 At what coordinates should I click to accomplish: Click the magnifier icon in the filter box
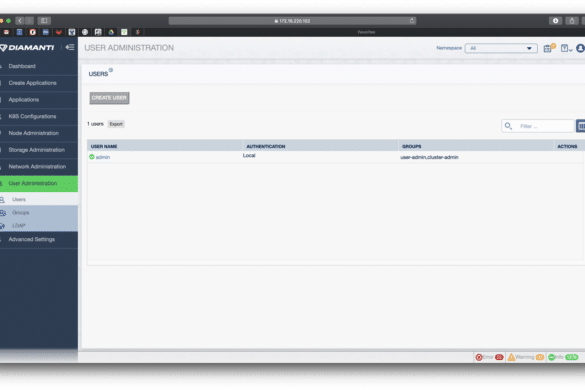tap(508, 126)
